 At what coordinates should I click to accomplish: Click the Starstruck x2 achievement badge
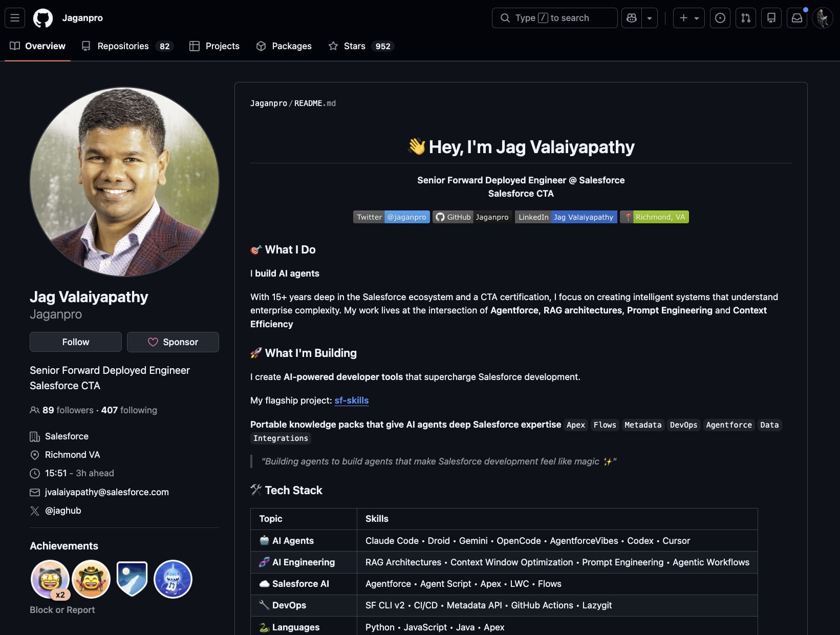click(50, 579)
